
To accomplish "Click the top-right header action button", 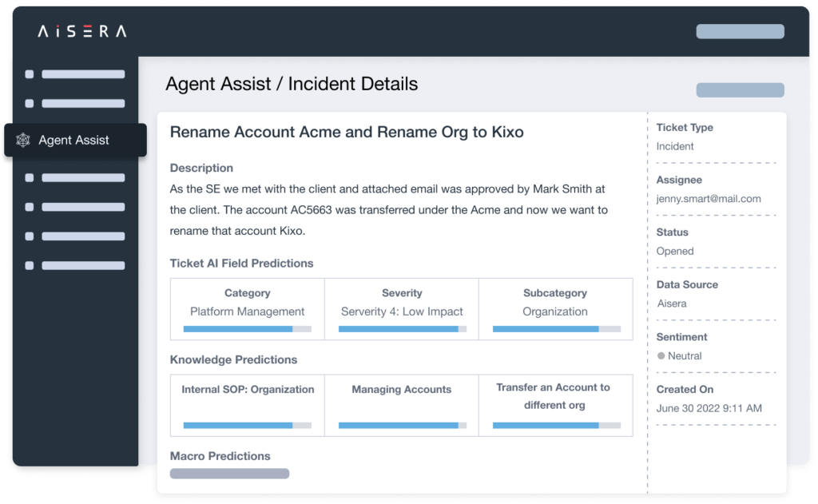I will click(x=740, y=31).
